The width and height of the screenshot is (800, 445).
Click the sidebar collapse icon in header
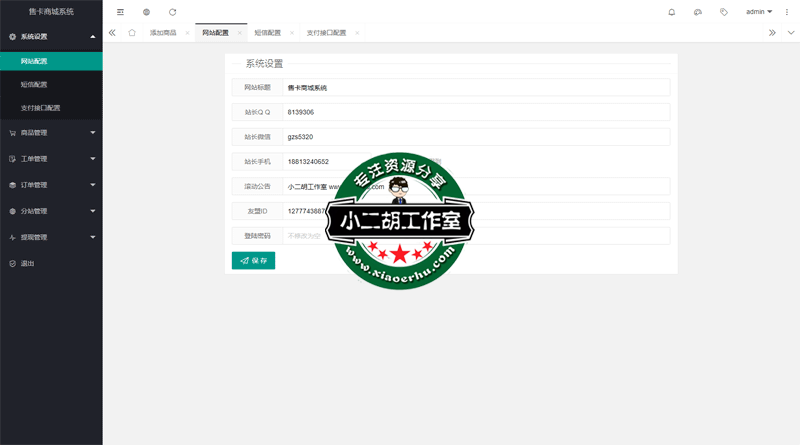pyautogui.click(x=121, y=12)
